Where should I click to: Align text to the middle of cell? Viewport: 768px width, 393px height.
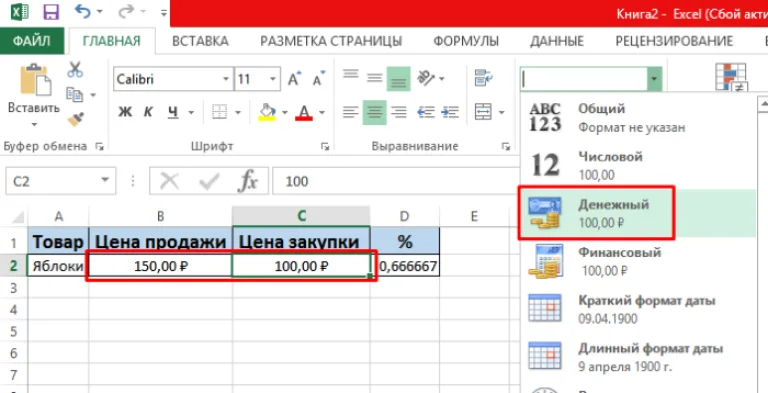coord(375,78)
